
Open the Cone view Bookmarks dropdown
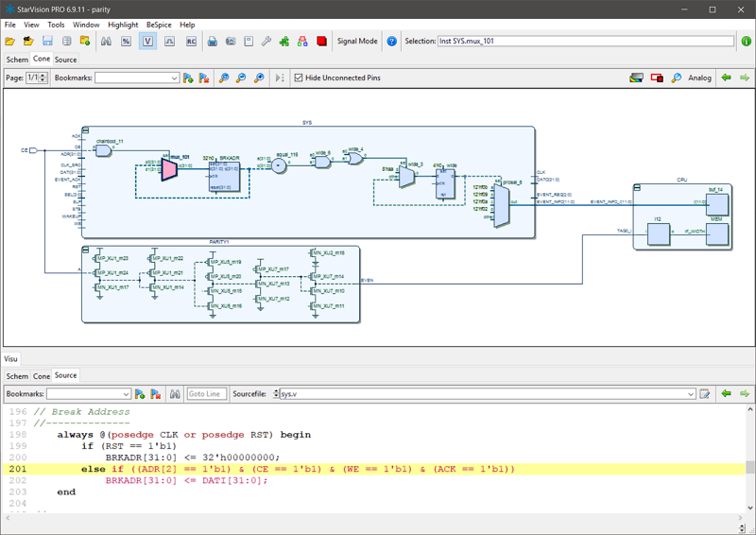click(x=136, y=78)
